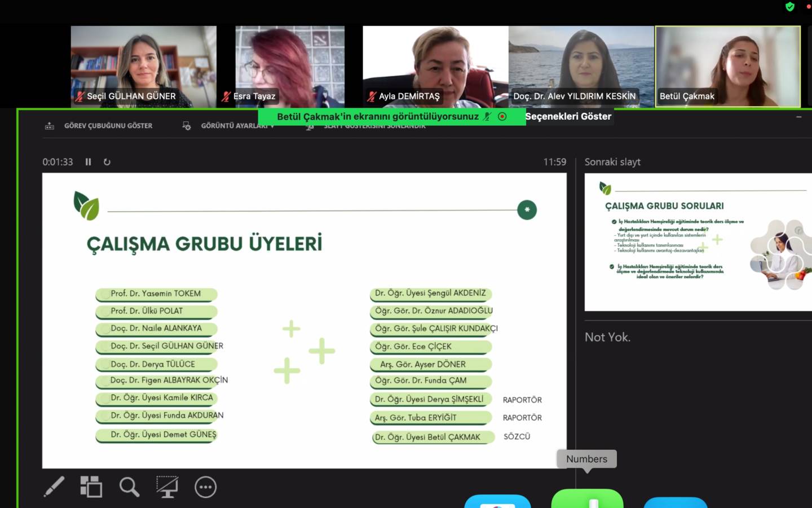Click Öğr. Gör. Ece ÇİÇEK entry
The image size is (812, 508).
pyautogui.click(x=431, y=347)
